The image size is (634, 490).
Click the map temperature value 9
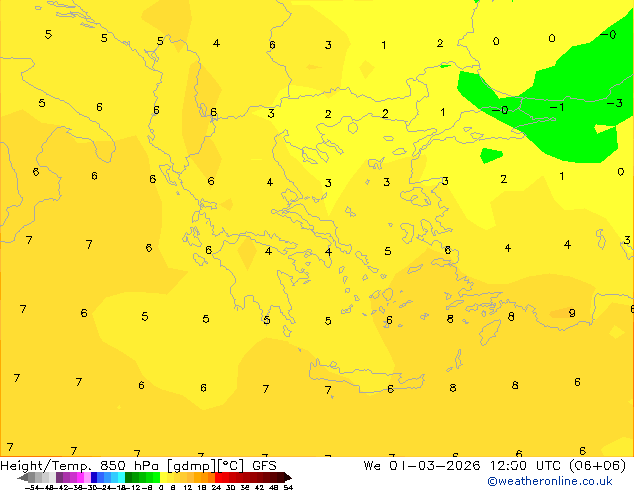(572, 313)
